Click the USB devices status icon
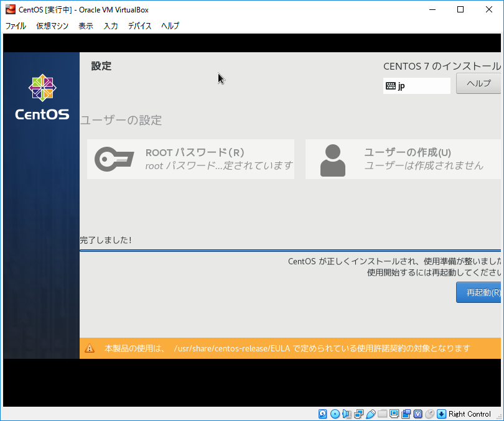 [x=370, y=414]
